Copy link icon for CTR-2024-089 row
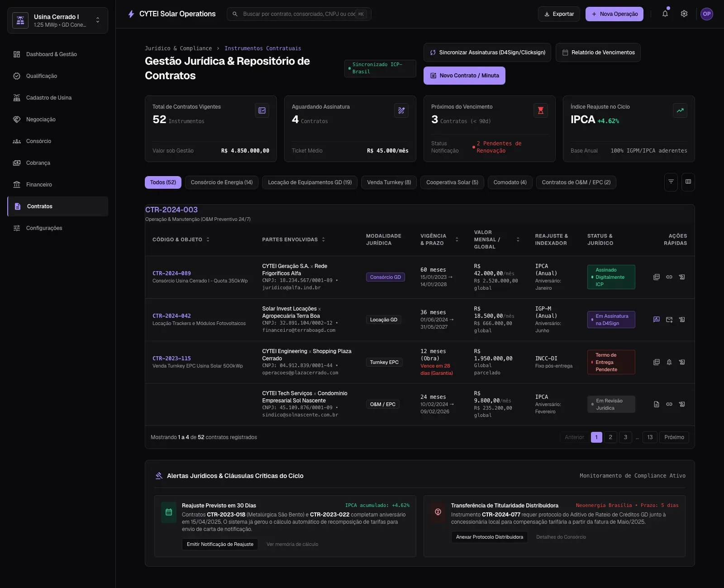 669,277
